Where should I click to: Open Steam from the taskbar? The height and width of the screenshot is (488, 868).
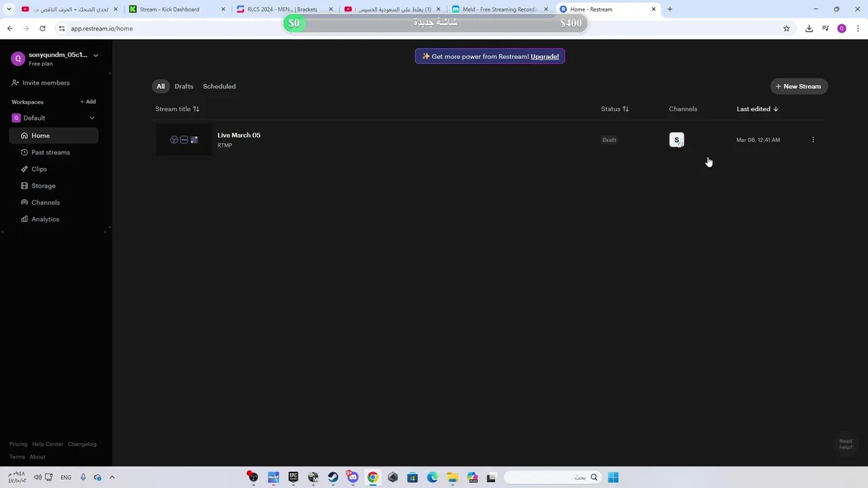tap(333, 477)
